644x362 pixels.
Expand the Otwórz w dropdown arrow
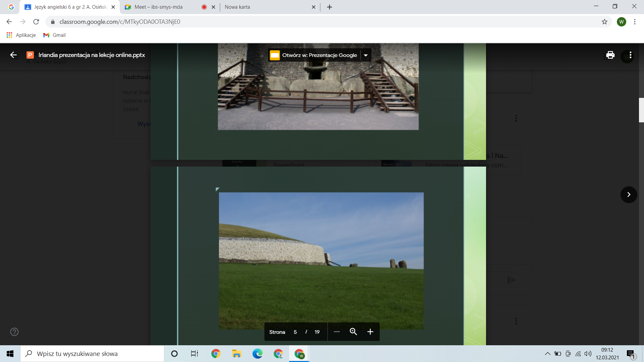pyautogui.click(x=366, y=55)
